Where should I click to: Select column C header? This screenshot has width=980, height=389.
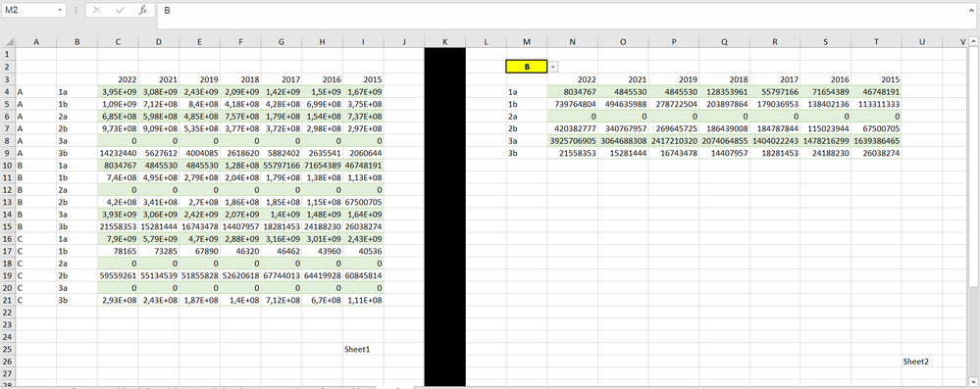(x=118, y=42)
